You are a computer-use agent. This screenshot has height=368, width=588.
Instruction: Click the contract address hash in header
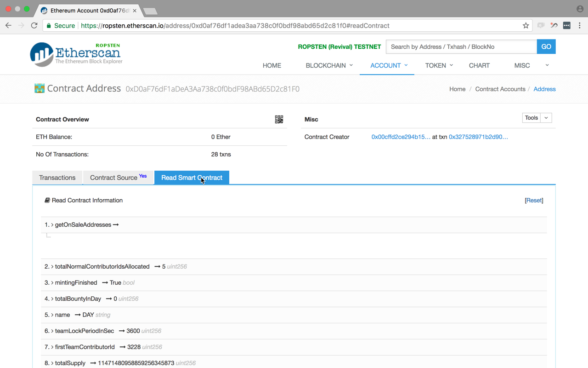(x=213, y=89)
